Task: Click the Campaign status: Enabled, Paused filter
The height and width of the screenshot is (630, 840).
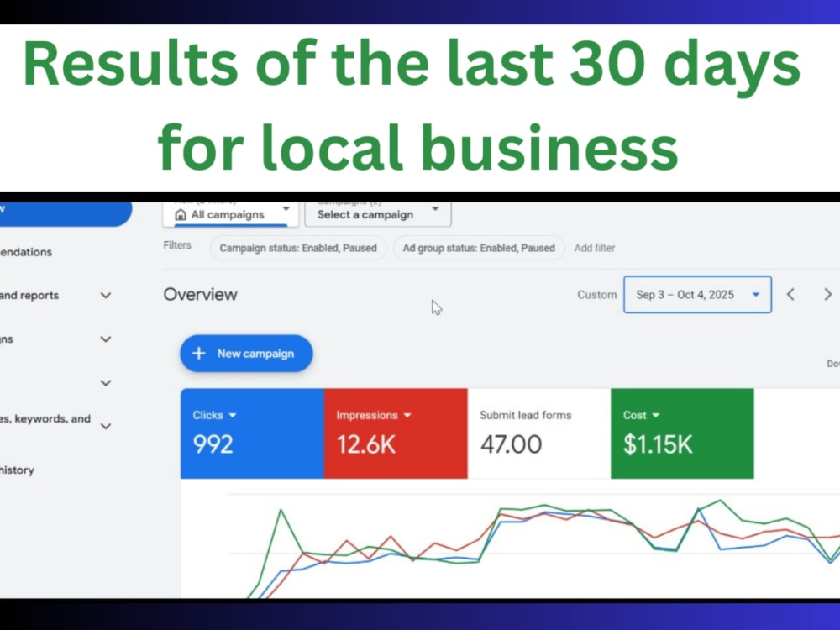Action: pyautogui.click(x=298, y=248)
